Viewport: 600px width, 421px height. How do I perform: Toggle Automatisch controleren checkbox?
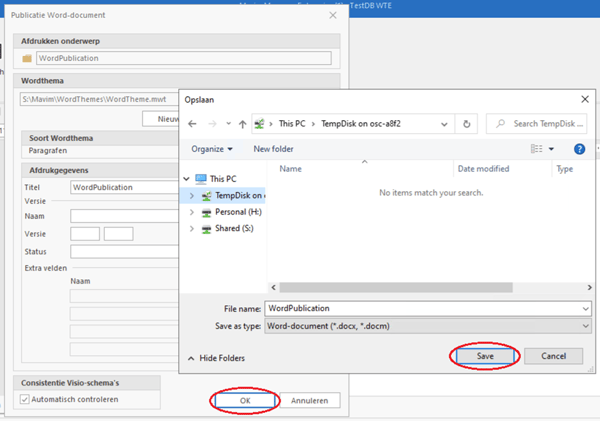pyautogui.click(x=26, y=399)
